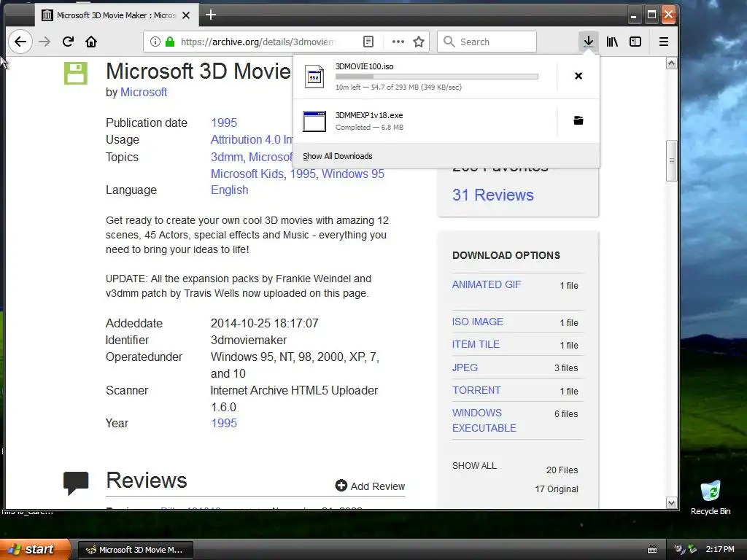Reload the current page
The height and width of the screenshot is (560, 747).
(x=68, y=42)
